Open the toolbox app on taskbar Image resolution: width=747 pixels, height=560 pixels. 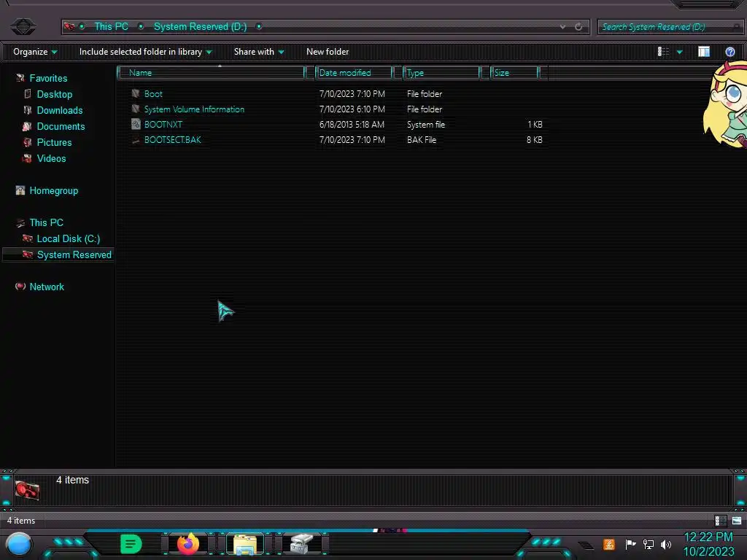click(301, 544)
